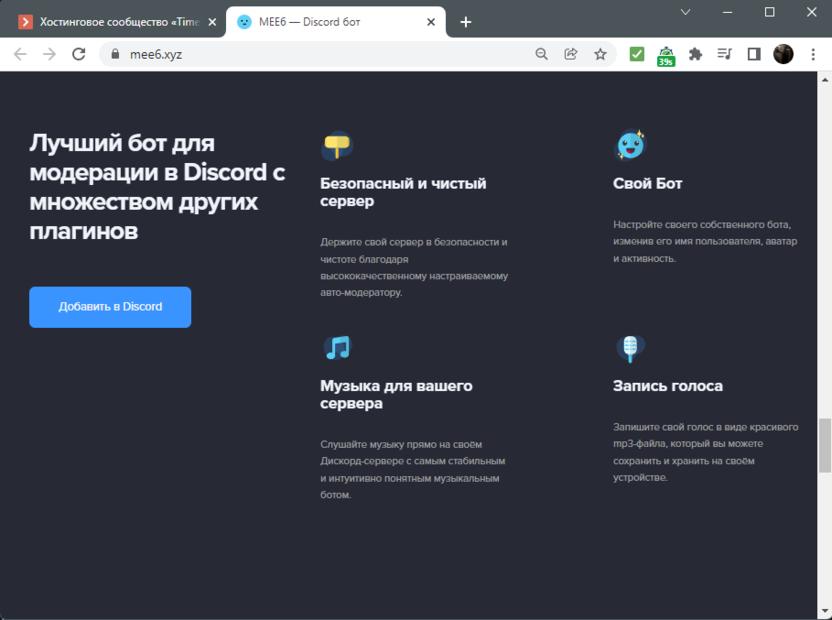Click the lock icon in address bar
The width and height of the screenshot is (832, 620).
pyautogui.click(x=115, y=54)
